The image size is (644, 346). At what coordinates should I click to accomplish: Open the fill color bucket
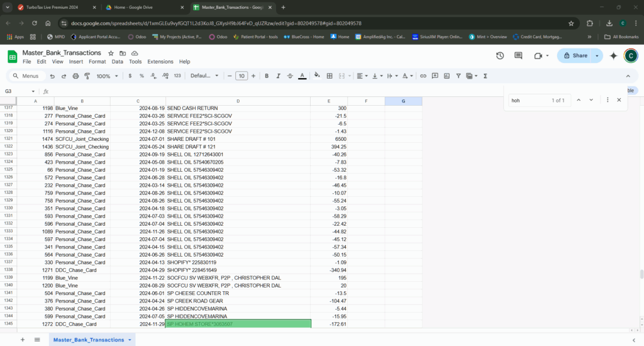click(317, 75)
